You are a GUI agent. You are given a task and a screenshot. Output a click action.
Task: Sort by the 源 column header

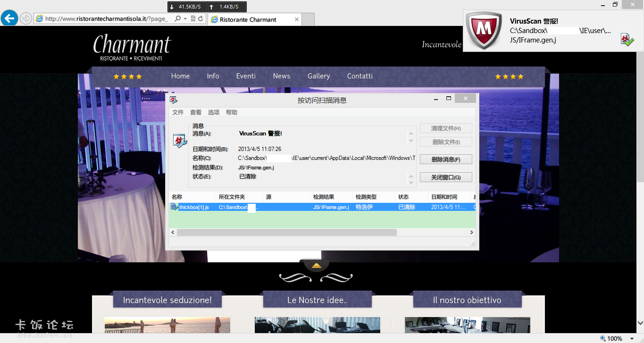click(286, 197)
